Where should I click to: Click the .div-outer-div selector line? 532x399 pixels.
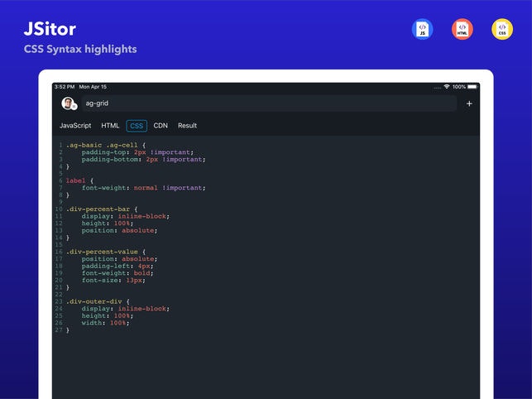coord(98,301)
